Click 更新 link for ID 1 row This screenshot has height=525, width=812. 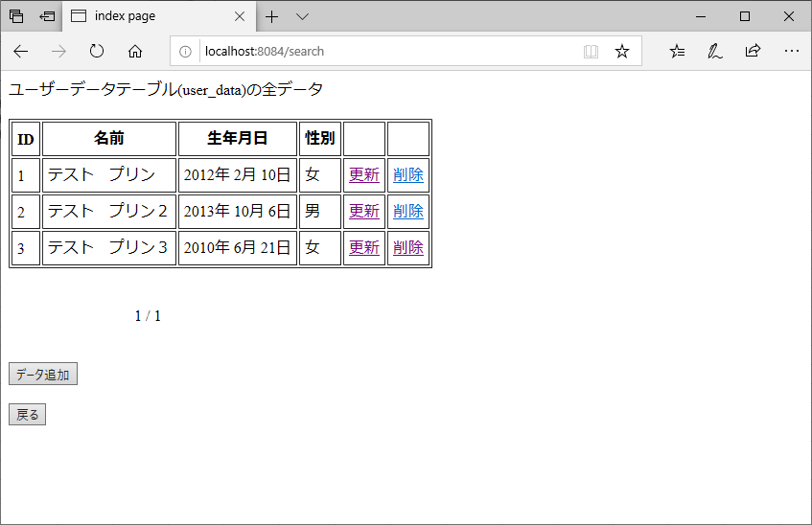(363, 174)
